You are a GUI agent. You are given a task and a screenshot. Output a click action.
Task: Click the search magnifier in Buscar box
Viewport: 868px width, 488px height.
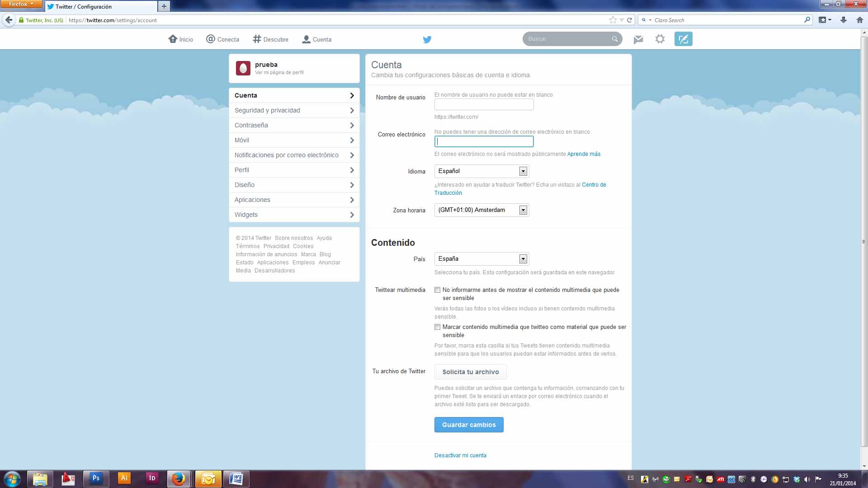[614, 39]
